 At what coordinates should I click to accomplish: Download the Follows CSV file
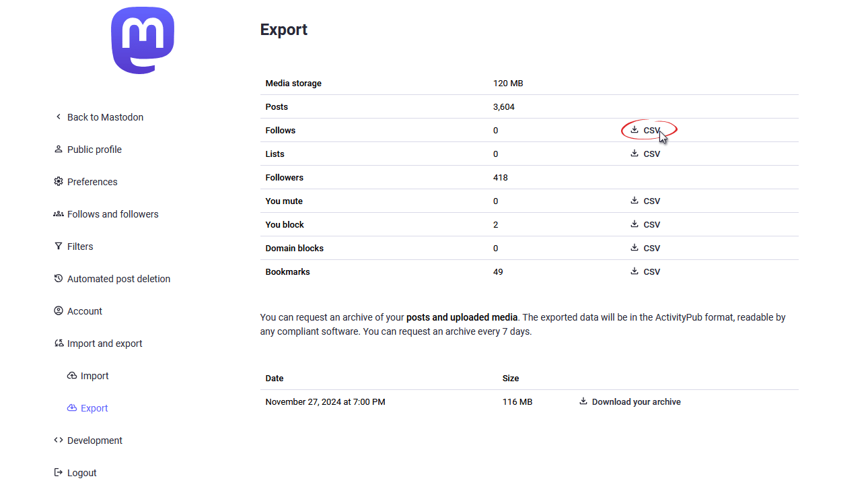[x=645, y=131]
